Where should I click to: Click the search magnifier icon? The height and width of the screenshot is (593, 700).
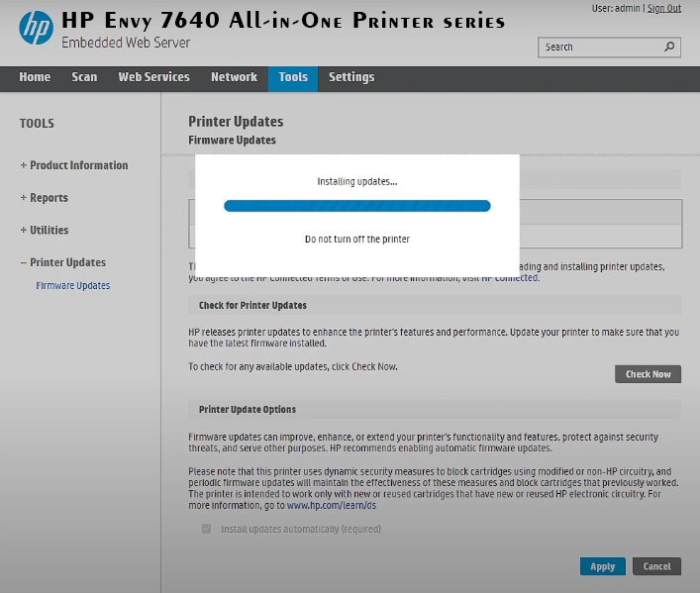click(x=669, y=47)
